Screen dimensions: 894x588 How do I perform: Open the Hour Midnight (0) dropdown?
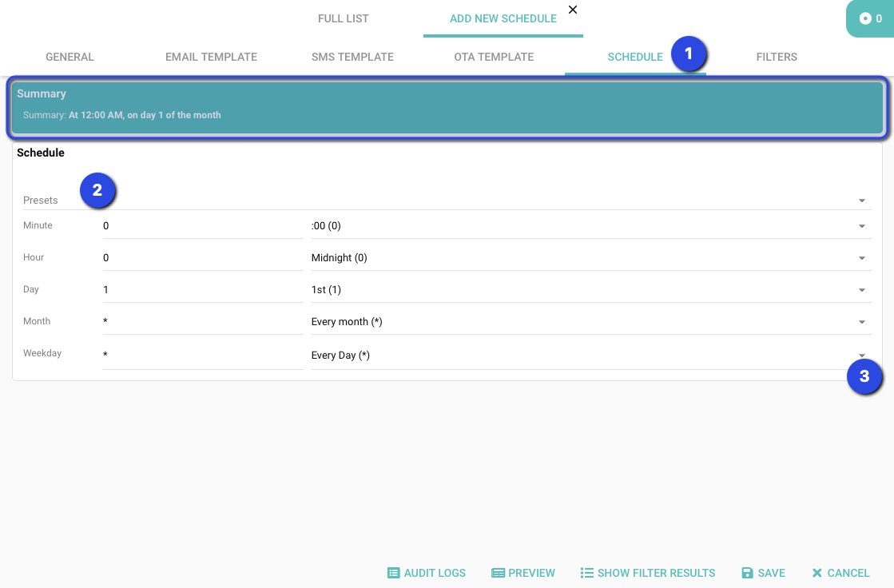click(x=862, y=258)
